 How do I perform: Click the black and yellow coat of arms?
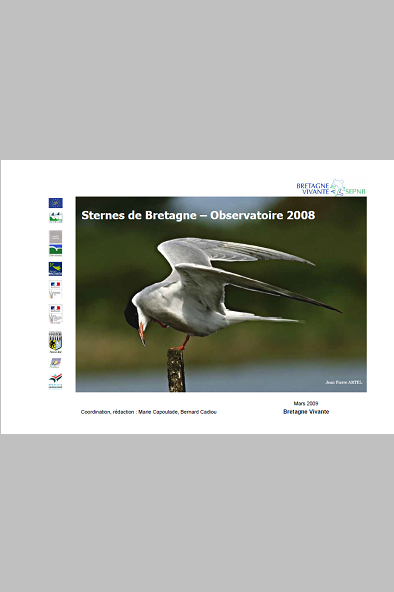(55, 342)
